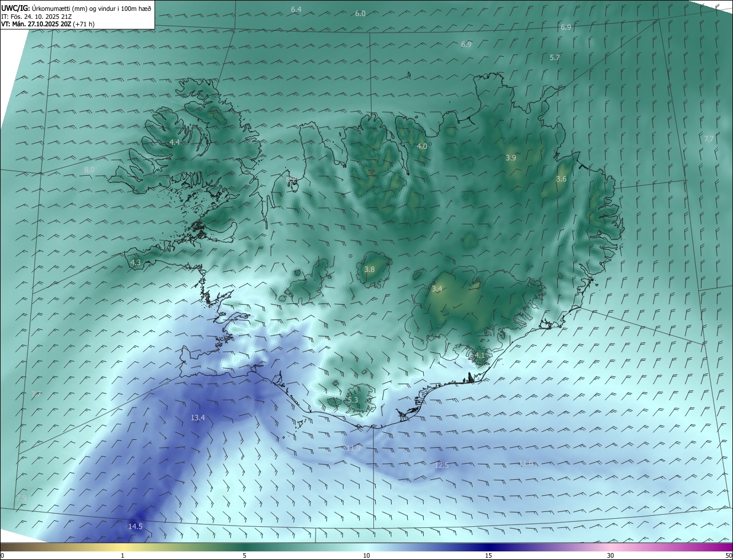Select the initial time line 'IT: Fös. 24. 10. 2025 21Z'

(36, 17)
